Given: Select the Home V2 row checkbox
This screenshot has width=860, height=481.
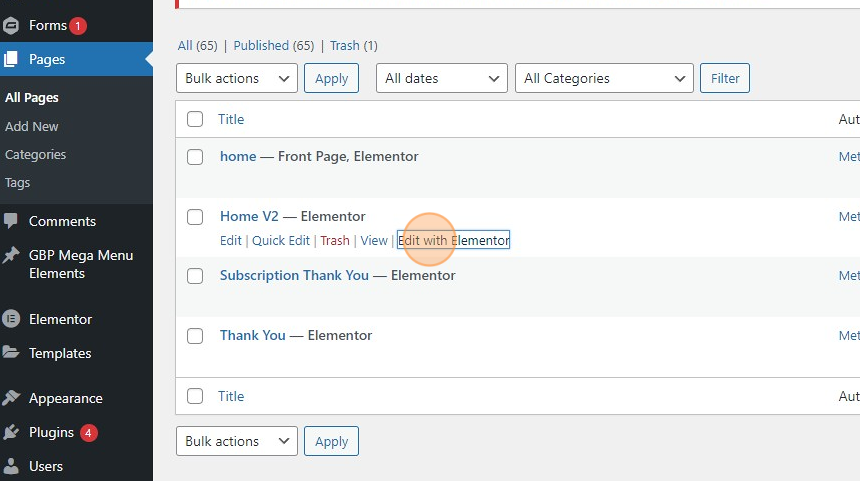Looking at the screenshot, I should [195, 216].
